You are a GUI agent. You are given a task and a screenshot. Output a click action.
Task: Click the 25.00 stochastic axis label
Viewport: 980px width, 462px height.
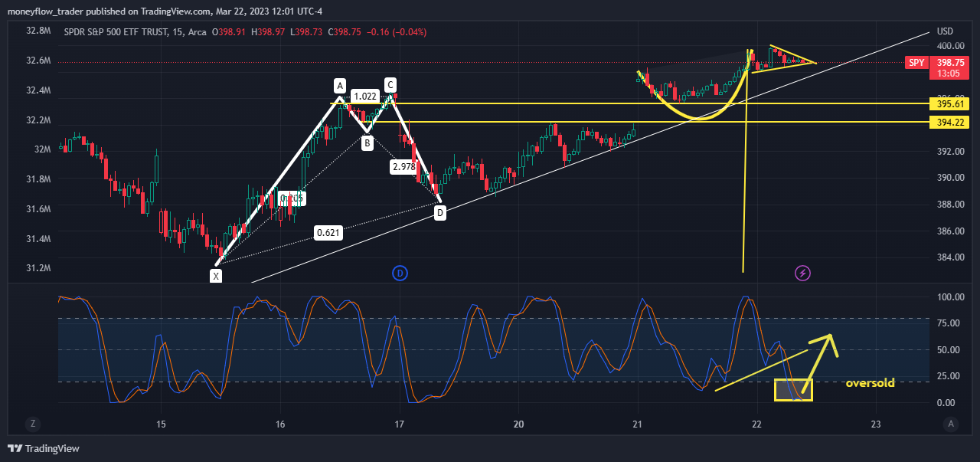click(948, 376)
